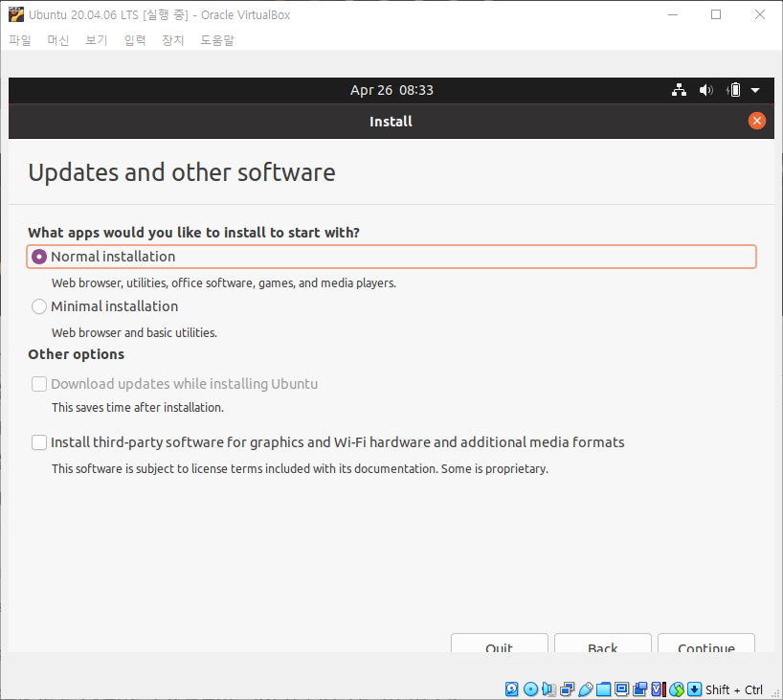The width and height of the screenshot is (783, 700).
Task: Open the 보기 menu
Action: pyautogui.click(x=97, y=40)
